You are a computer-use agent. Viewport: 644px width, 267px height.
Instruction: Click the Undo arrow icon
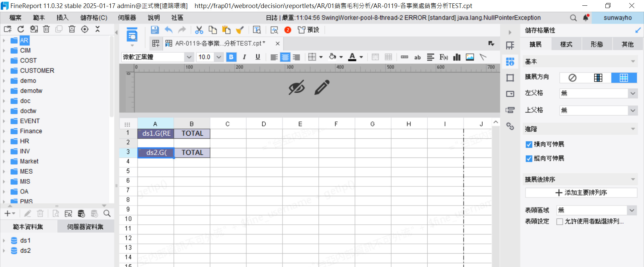point(168,30)
